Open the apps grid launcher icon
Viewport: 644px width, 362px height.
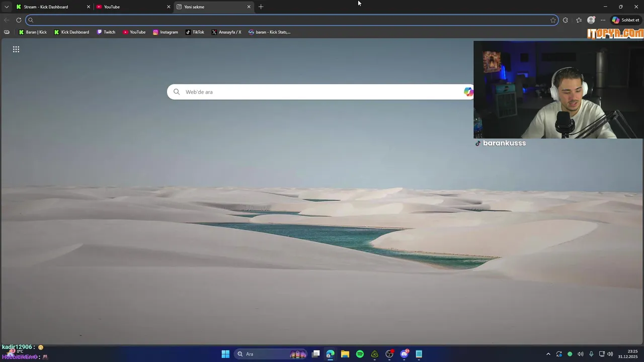(x=16, y=49)
